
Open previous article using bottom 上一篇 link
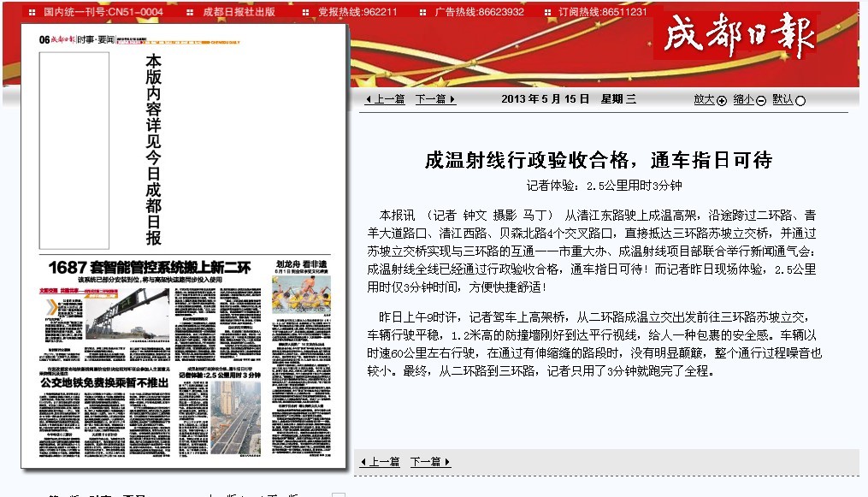click(x=383, y=462)
